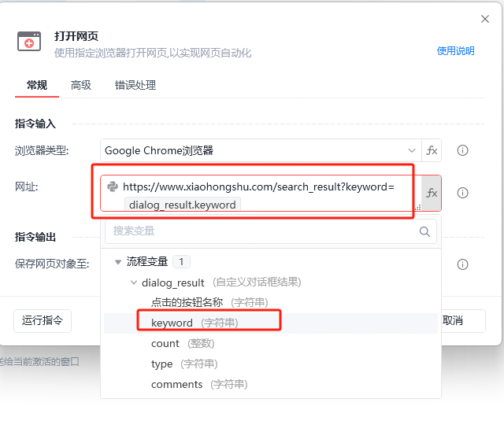Open the 使用说明 help link
This screenshot has height=421, width=504.
click(x=455, y=50)
